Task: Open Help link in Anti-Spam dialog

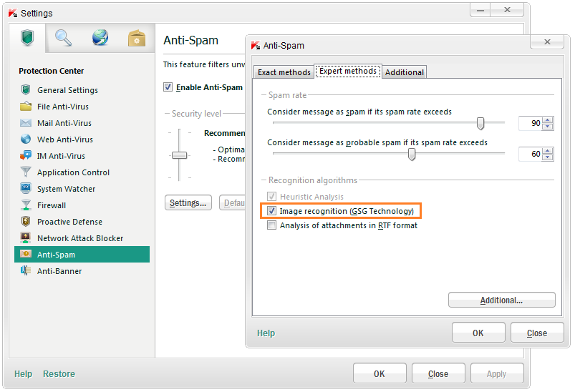Action: click(266, 333)
